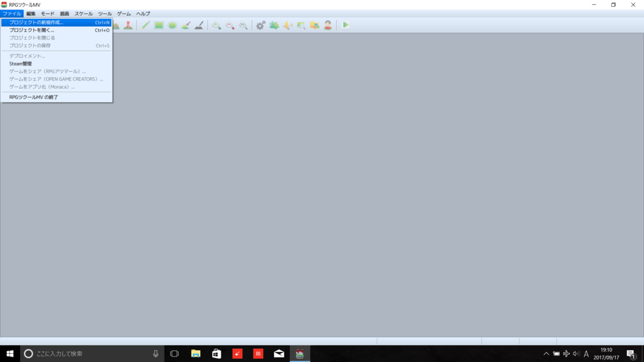
Task: Select the Rectangle drawing tool
Action: [x=159, y=25]
